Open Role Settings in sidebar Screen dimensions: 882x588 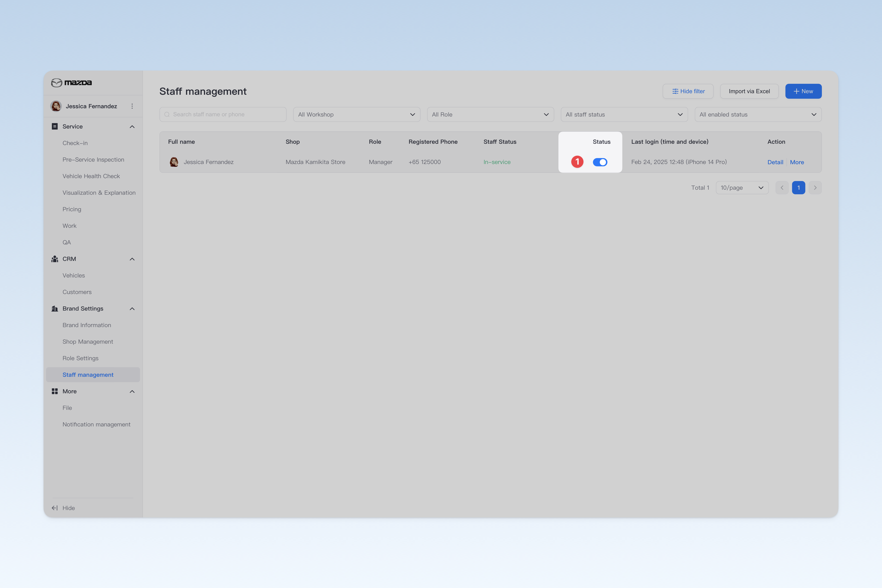(x=80, y=358)
